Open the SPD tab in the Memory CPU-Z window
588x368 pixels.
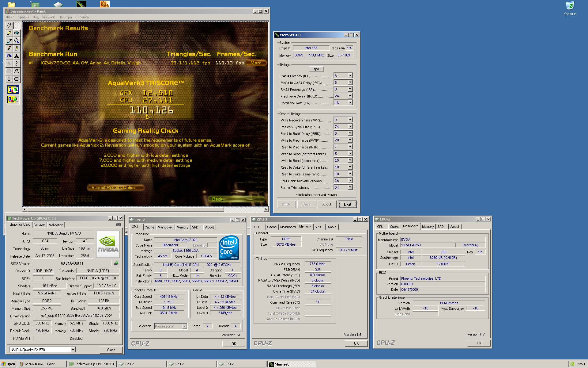click(318, 227)
